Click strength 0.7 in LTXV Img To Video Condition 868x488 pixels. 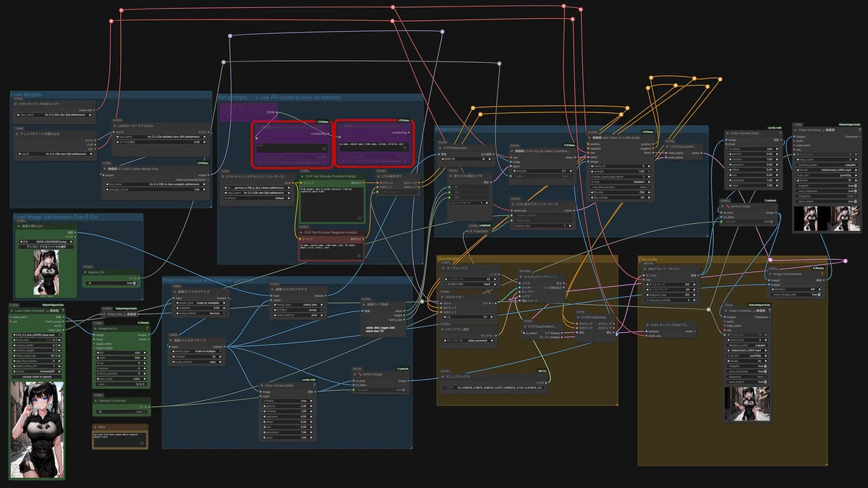(542, 171)
